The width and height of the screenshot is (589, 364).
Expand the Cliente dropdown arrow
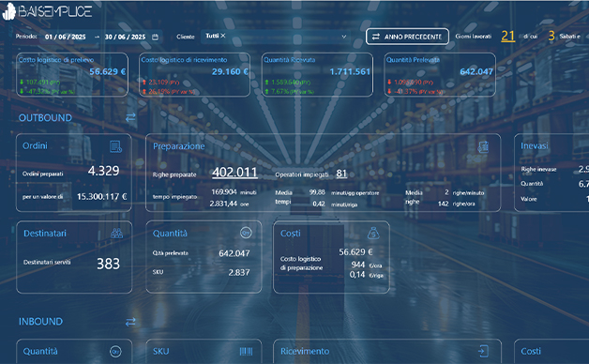[x=343, y=37]
